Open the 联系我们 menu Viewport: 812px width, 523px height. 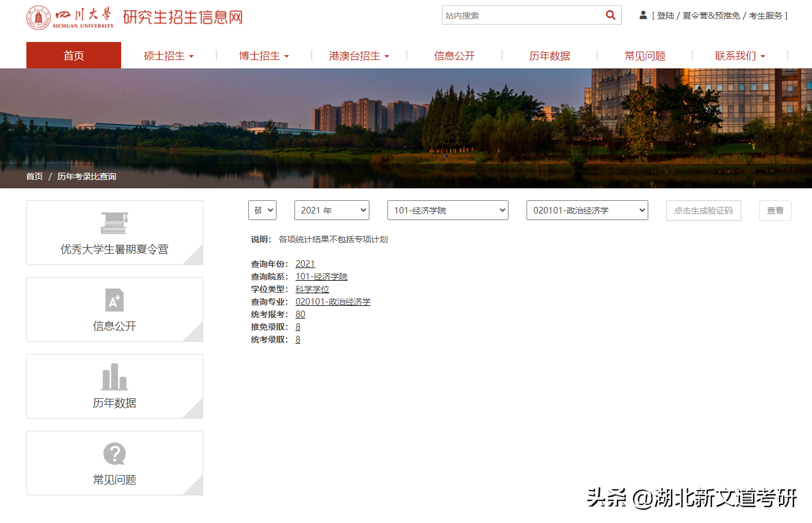(740, 55)
